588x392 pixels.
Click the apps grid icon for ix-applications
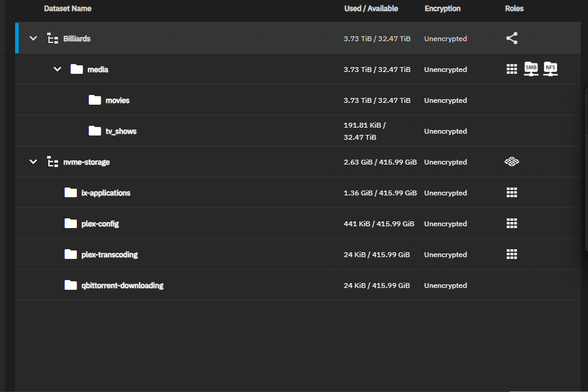point(512,192)
